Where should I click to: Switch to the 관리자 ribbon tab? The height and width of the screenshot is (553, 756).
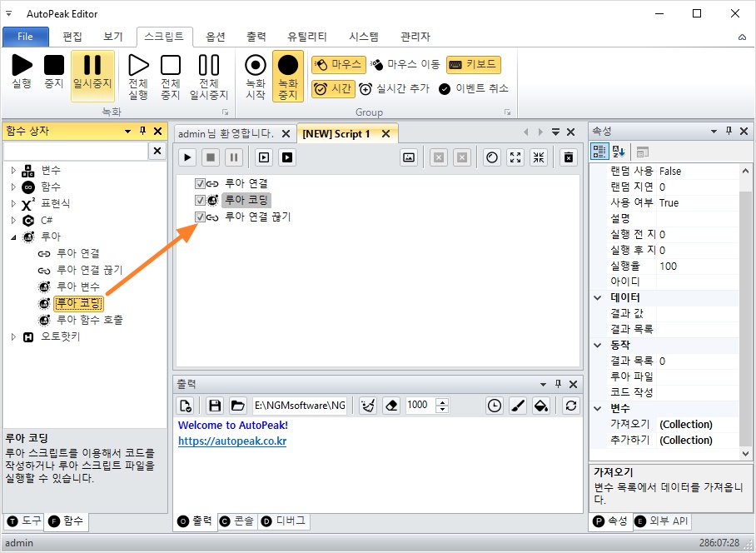415,37
